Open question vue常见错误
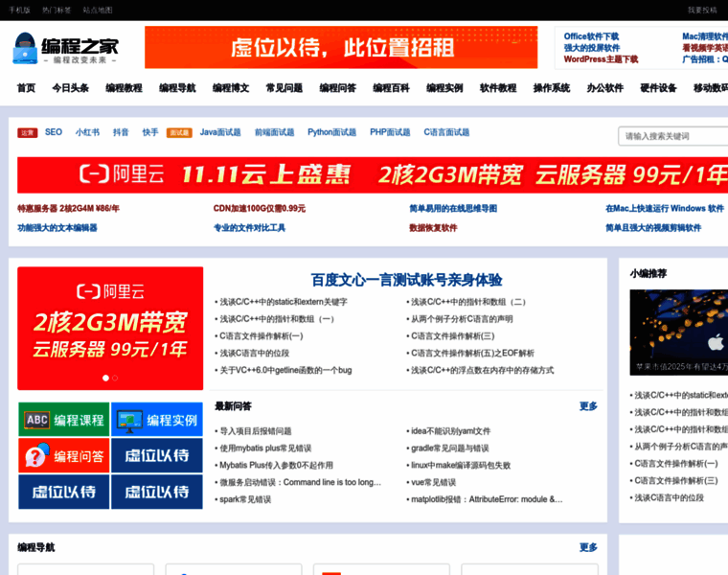728x575 pixels. (x=433, y=482)
